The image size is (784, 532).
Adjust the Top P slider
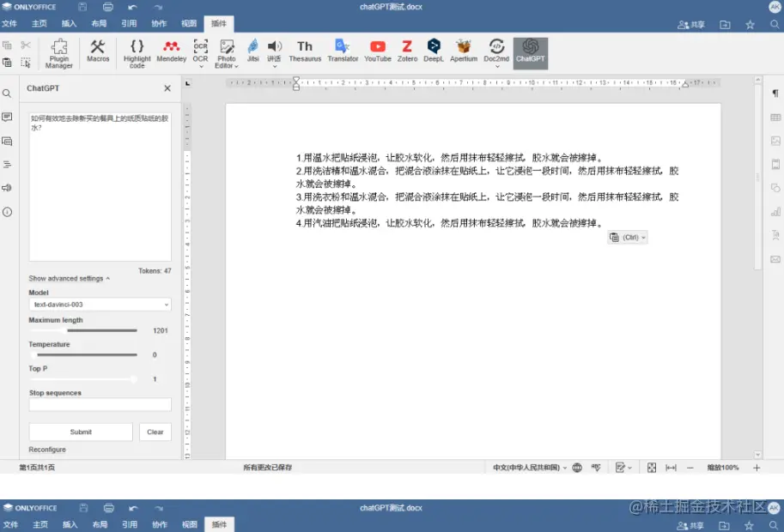[x=83, y=379]
